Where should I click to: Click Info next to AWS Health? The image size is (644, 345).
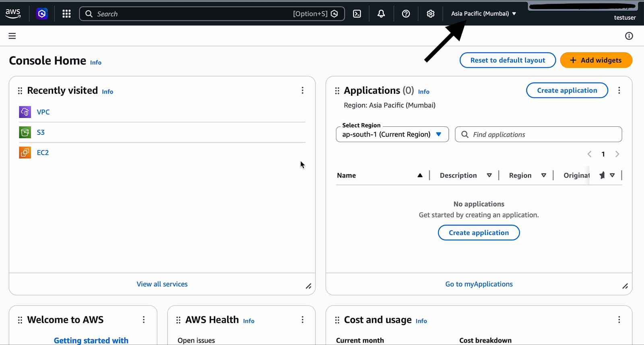click(249, 321)
